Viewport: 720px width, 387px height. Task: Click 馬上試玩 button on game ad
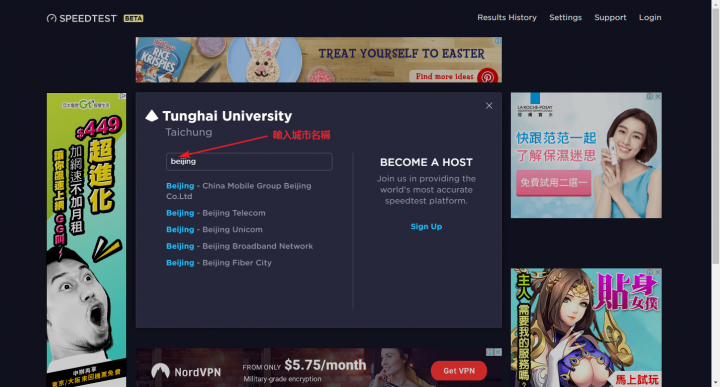point(637,380)
